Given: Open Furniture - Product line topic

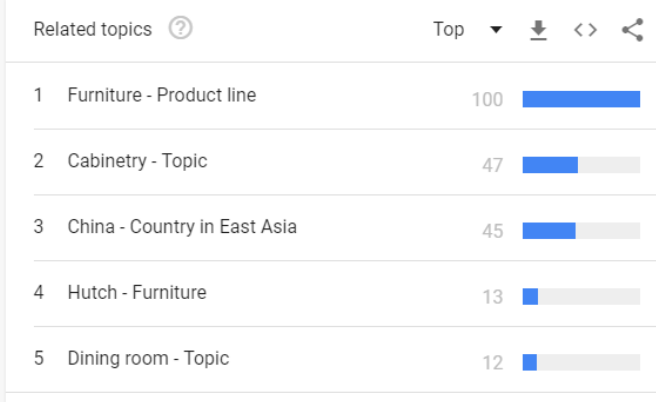Looking at the screenshot, I should (162, 95).
